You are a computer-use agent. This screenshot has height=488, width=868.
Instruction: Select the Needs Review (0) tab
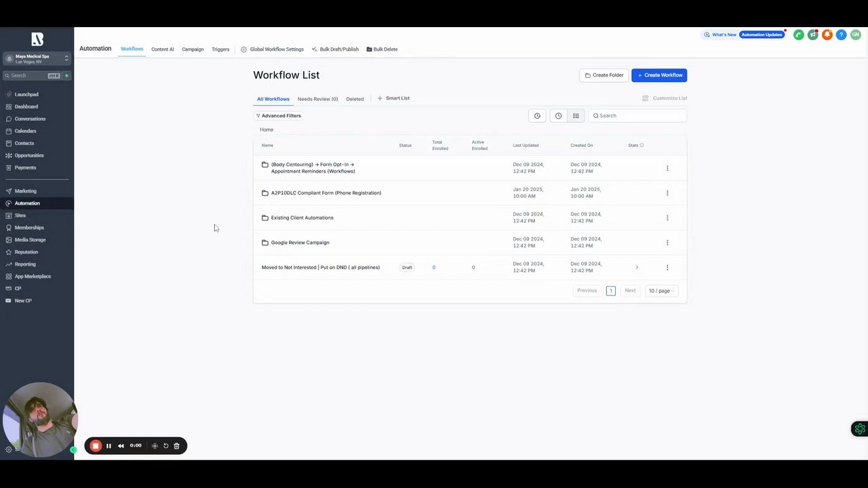pyautogui.click(x=317, y=99)
